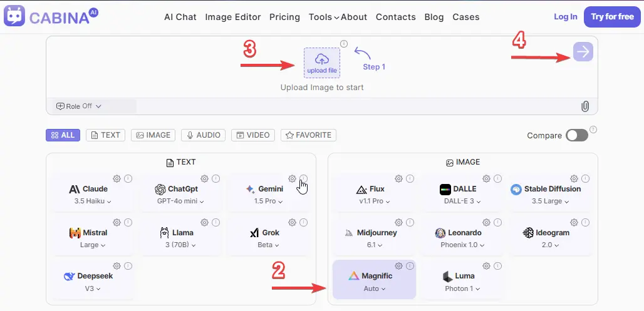
Task: Click the Try for free button
Action: 612,17
